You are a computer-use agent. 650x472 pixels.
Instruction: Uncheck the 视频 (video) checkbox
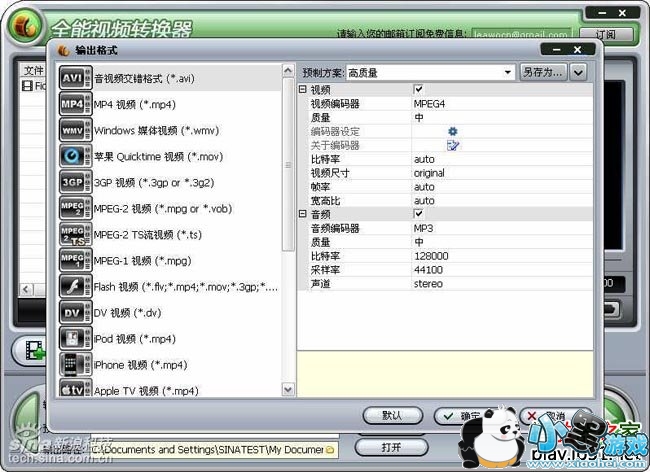[419, 89]
